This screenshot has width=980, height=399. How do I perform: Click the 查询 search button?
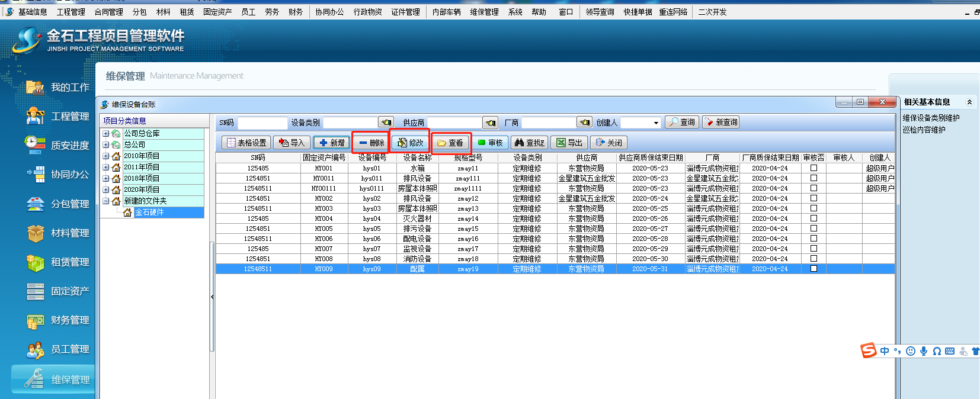point(681,123)
